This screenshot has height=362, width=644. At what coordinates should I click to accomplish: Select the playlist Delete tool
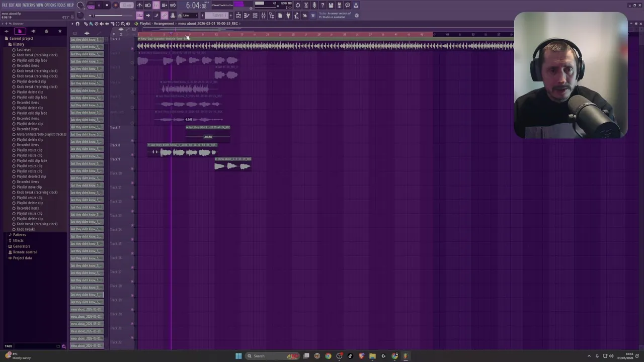96,24
